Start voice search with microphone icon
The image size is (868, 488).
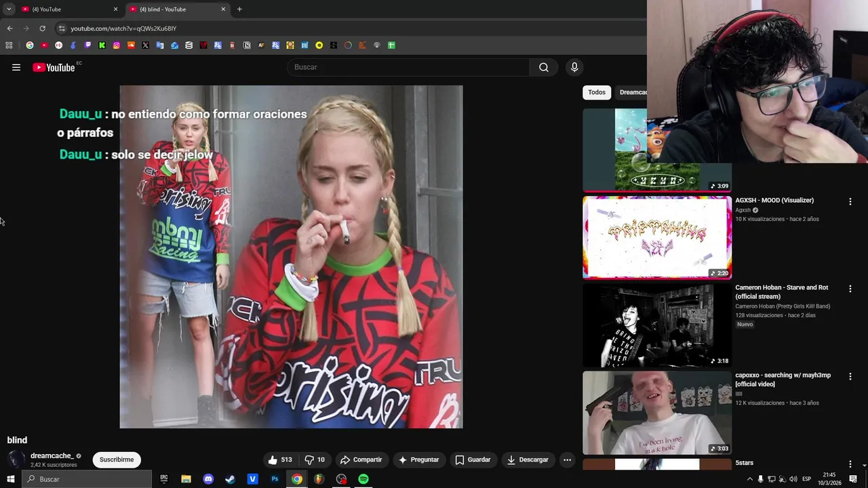[574, 67]
